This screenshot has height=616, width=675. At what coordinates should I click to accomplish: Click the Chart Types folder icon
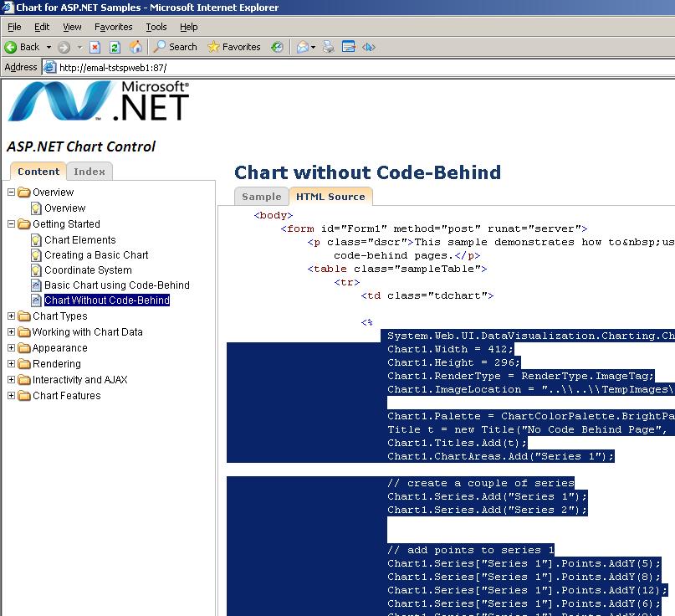(24, 316)
